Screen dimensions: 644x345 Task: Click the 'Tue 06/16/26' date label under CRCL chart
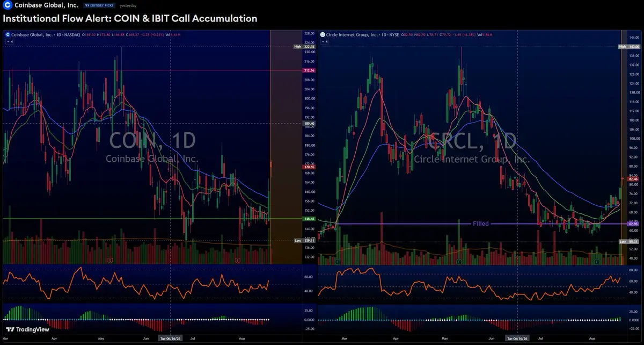coord(517,339)
